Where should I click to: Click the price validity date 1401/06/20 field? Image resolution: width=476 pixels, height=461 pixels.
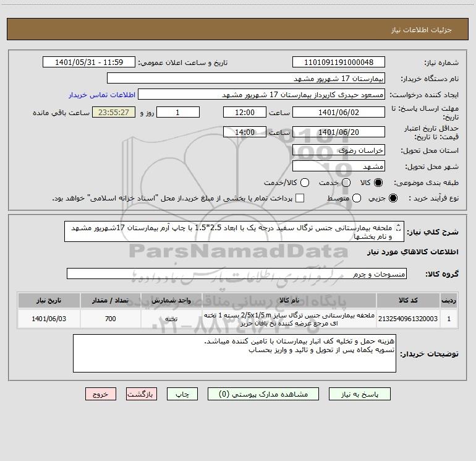[339, 132]
